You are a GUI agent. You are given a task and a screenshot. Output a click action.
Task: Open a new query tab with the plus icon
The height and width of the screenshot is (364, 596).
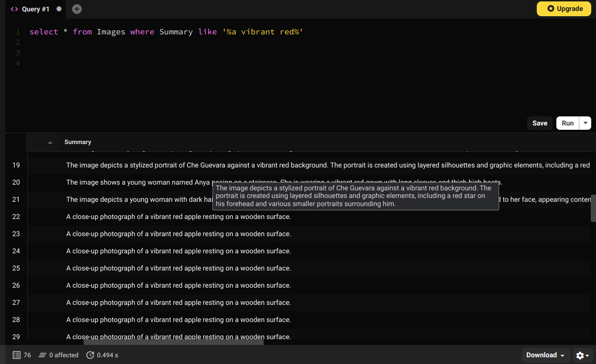pos(77,9)
